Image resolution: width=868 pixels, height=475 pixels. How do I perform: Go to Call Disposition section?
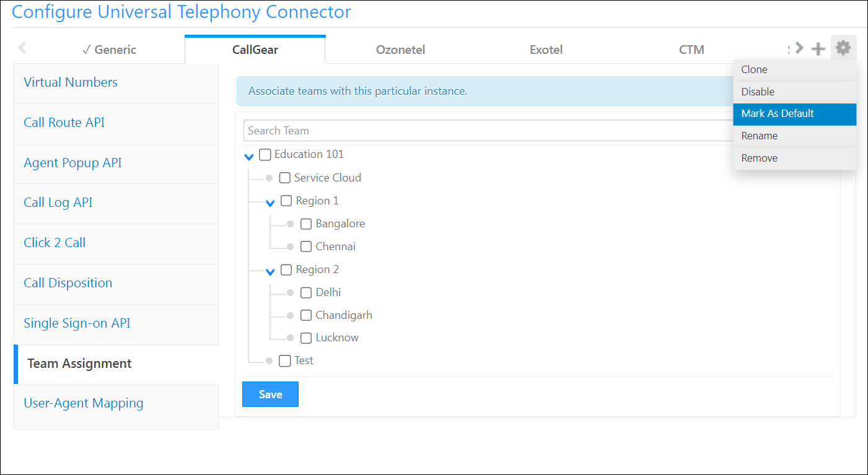coord(116,284)
